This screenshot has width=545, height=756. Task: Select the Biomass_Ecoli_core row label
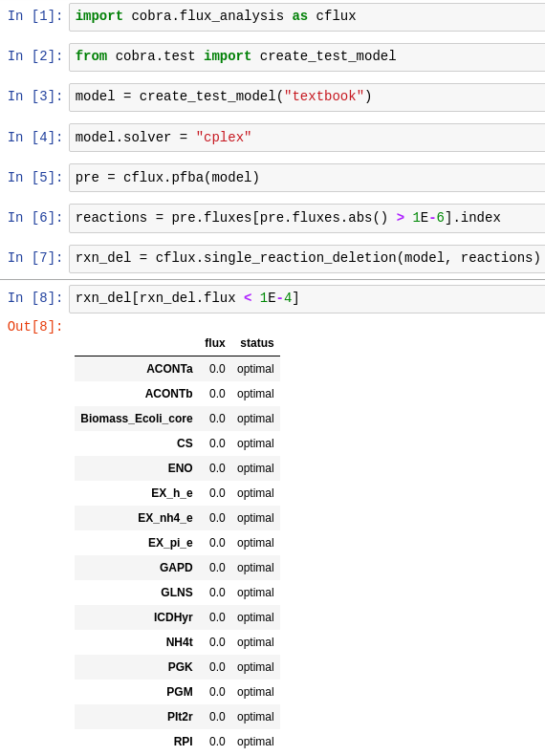point(137,419)
